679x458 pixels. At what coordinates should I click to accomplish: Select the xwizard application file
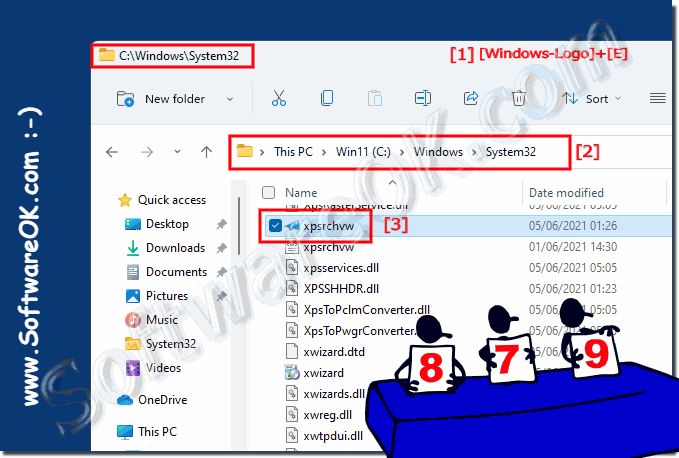pos(323,373)
